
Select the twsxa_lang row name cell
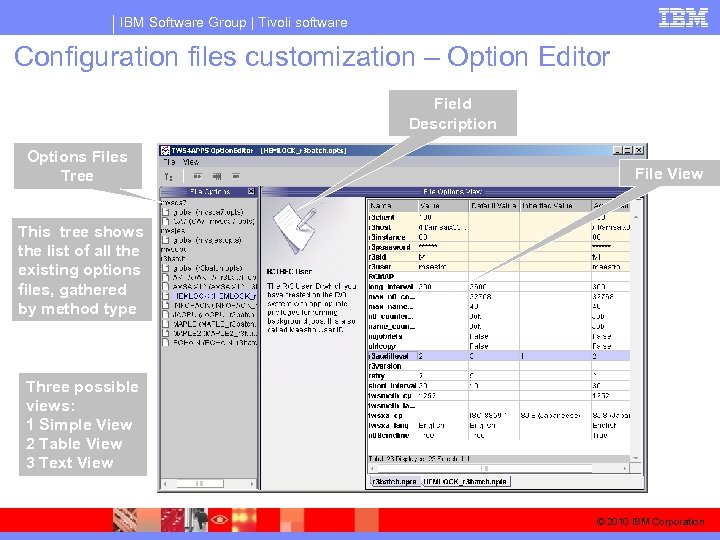click(x=393, y=426)
